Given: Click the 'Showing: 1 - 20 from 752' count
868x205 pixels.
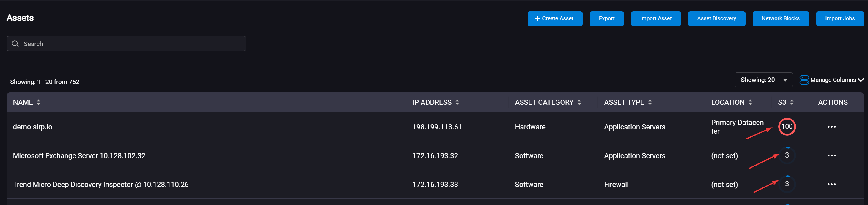Looking at the screenshot, I should click(x=45, y=82).
